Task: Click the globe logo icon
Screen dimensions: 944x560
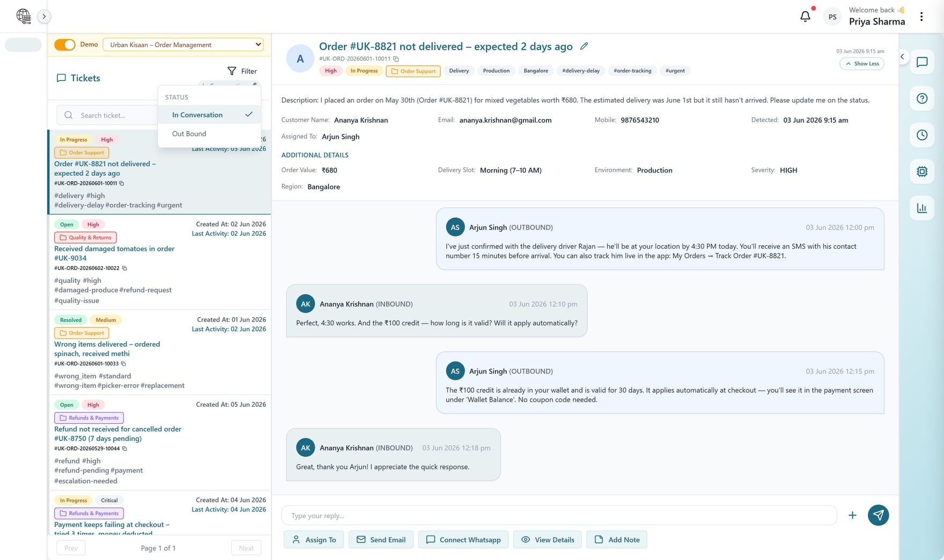Action: pos(24,16)
